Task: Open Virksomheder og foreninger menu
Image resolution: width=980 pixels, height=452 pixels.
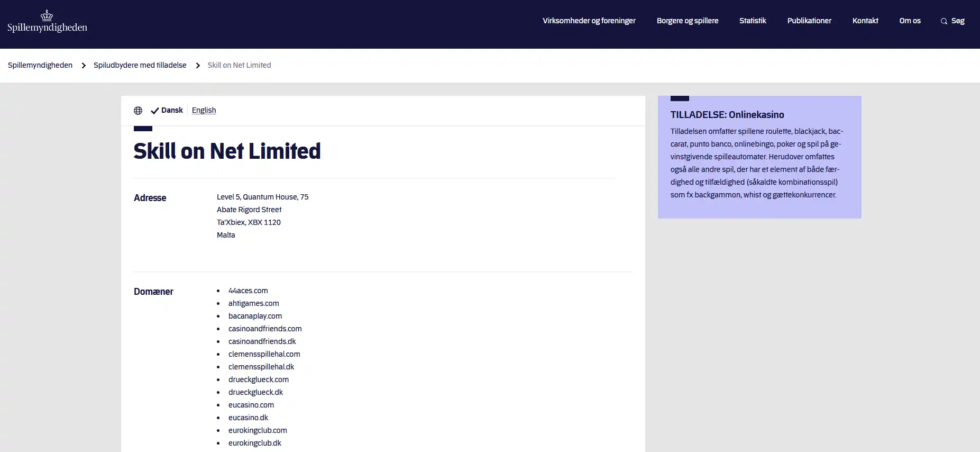Action: point(589,21)
